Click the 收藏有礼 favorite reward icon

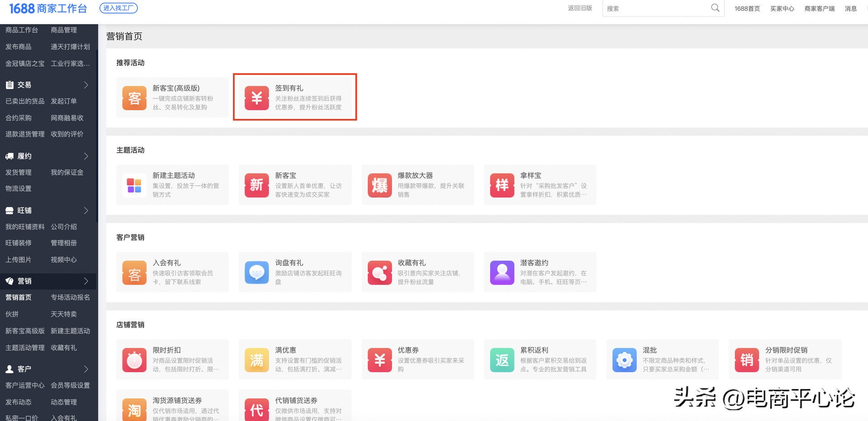point(379,272)
